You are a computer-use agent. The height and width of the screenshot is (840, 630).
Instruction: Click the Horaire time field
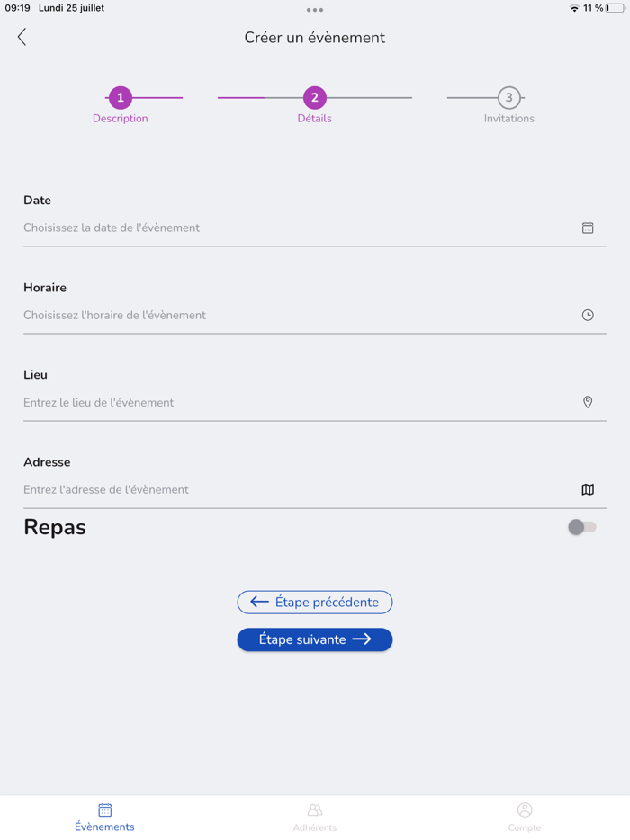[297, 316]
